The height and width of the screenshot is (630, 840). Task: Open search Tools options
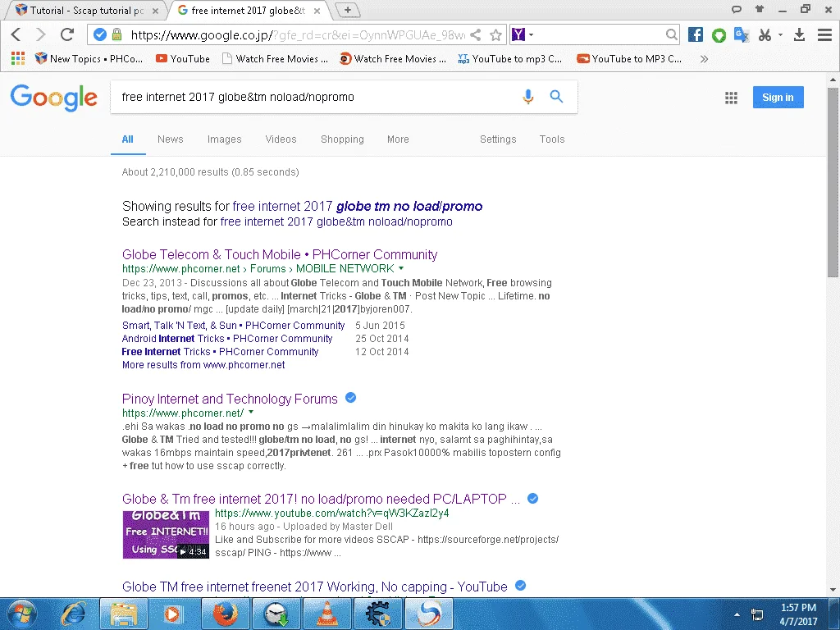[x=552, y=139]
